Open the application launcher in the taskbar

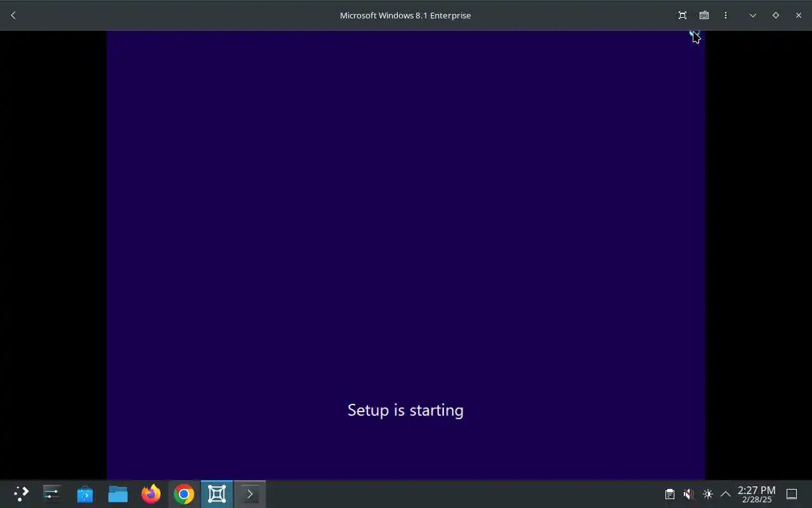tap(21, 494)
